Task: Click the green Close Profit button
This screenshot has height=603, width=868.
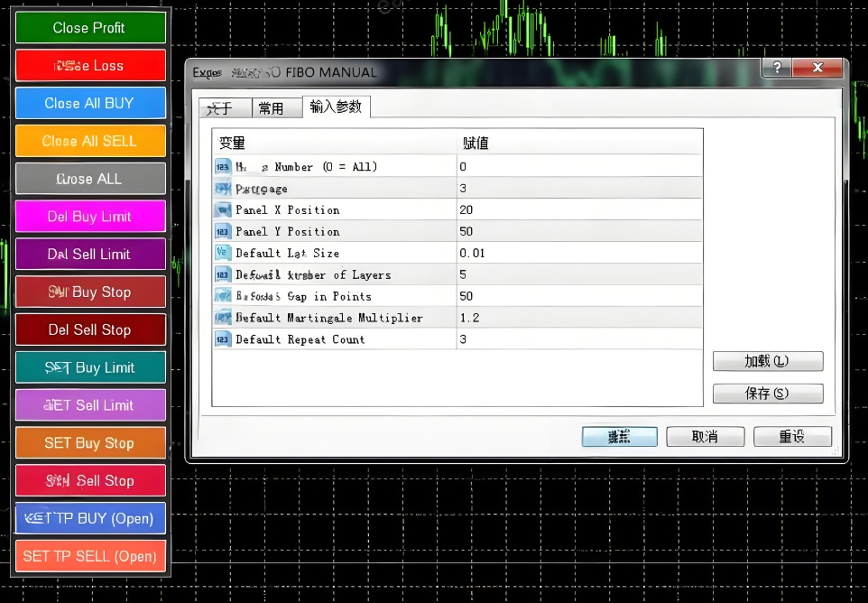Action: pos(90,28)
